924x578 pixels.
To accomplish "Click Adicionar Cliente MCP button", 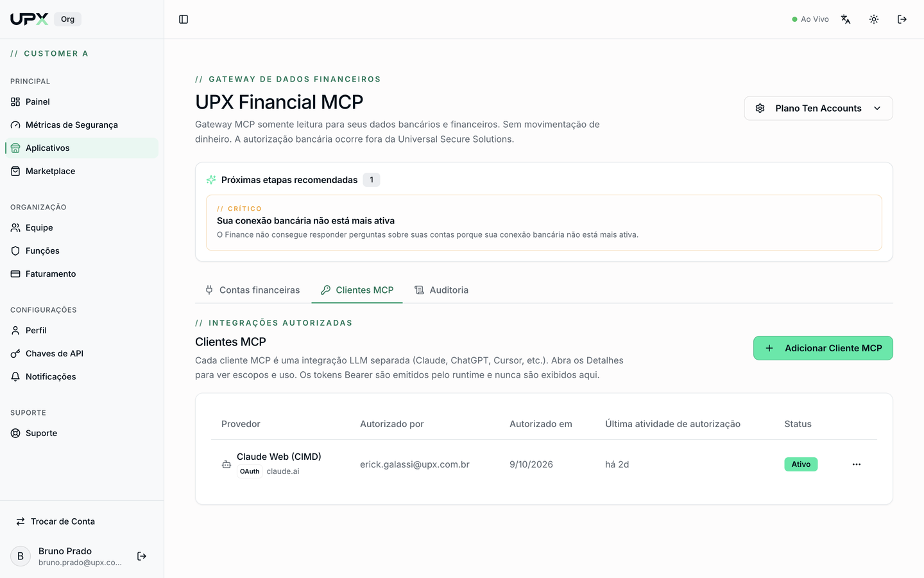I will [823, 348].
